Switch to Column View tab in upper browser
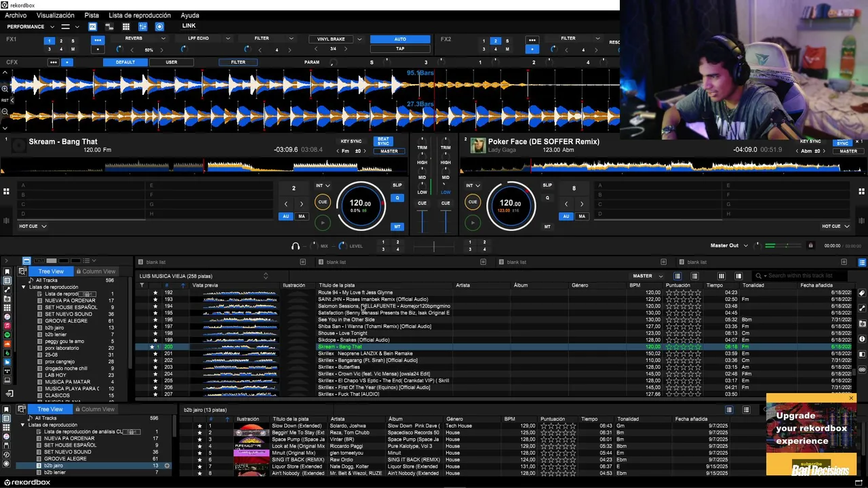 (96, 271)
